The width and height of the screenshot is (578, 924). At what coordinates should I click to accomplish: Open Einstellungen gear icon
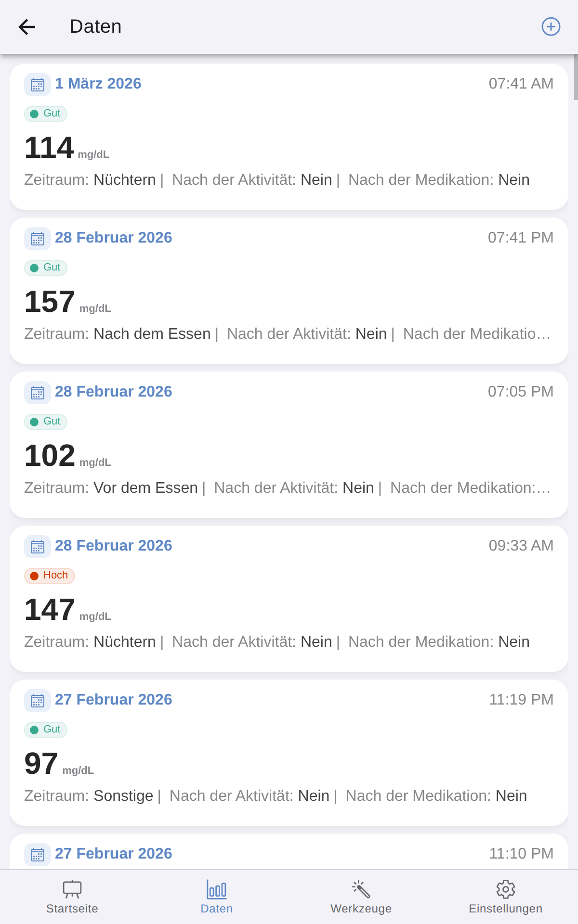506,889
